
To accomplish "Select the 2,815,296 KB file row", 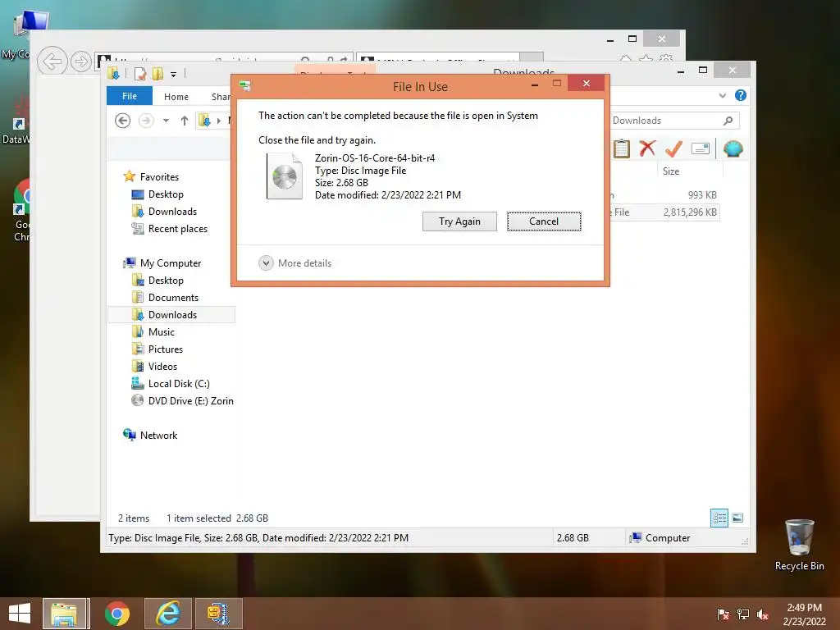I will click(664, 212).
